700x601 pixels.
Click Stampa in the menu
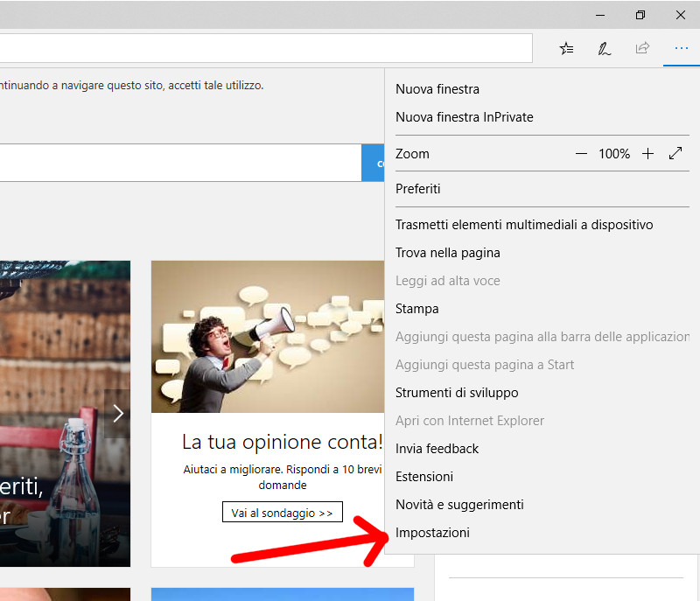pos(417,309)
